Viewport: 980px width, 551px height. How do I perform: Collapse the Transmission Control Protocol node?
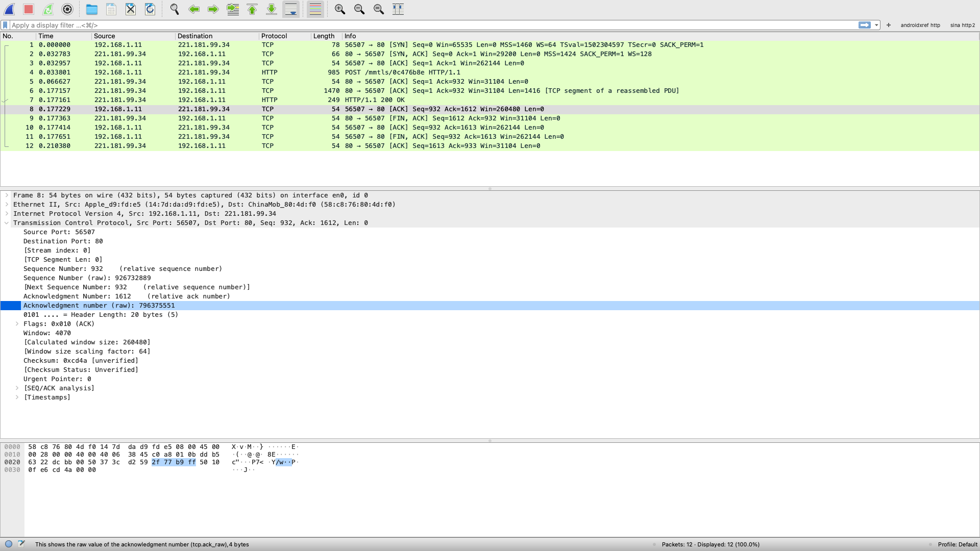[x=7, y=223]
